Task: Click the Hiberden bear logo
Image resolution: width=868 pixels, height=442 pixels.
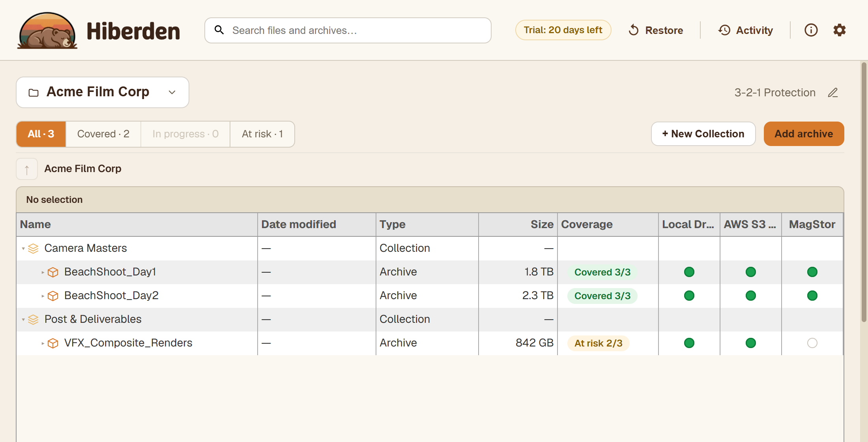Action: point(47,30)
